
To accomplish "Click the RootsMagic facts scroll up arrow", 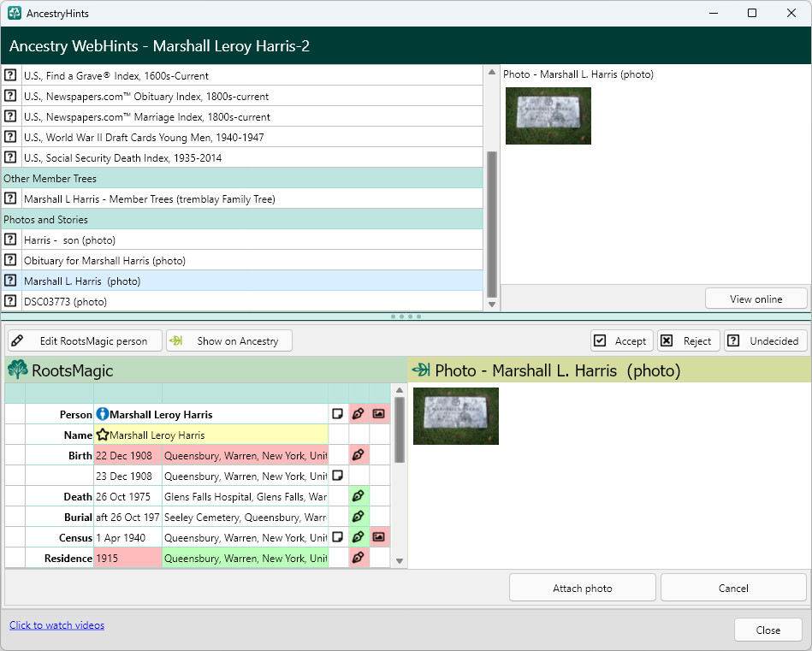I will coord(400,390).
